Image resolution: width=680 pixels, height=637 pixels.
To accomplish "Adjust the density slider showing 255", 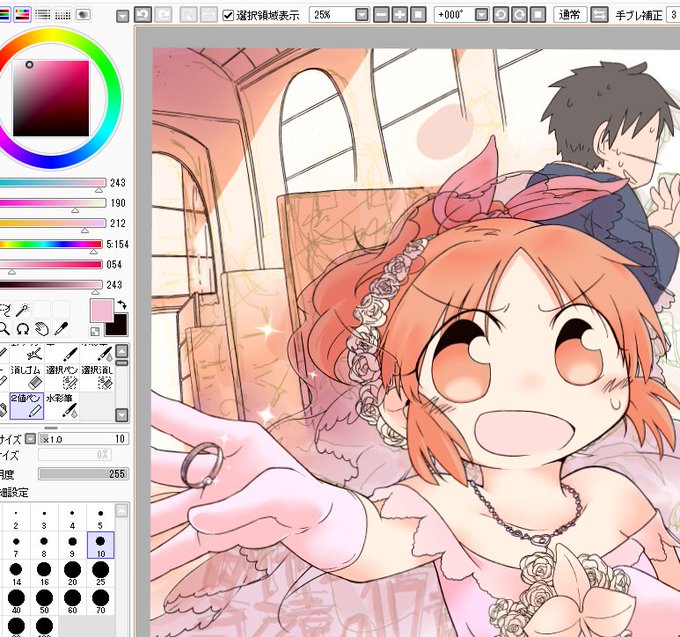I will click(83, 474).
